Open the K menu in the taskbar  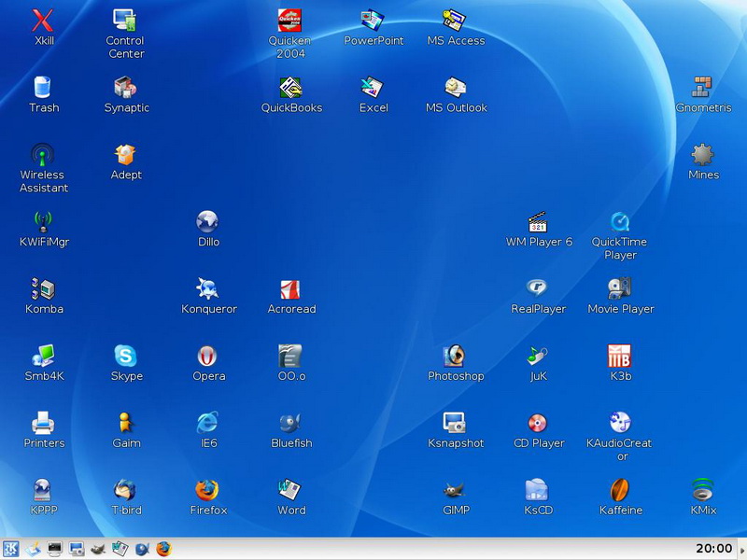coord(11,549)
